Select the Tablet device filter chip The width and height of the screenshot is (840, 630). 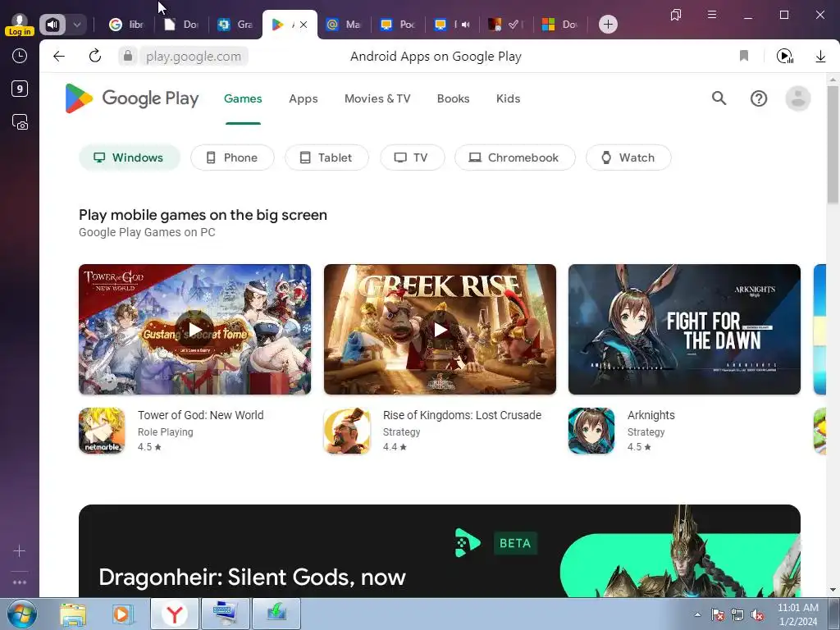326,157
